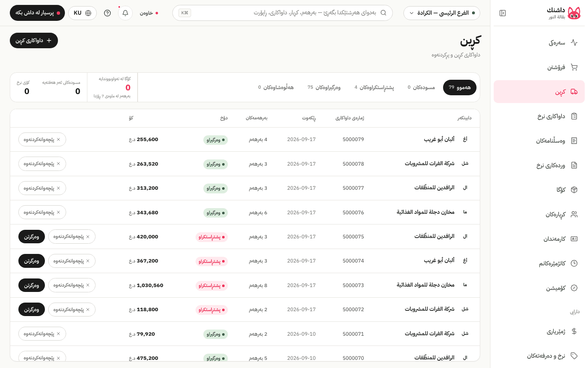Viewport: 588px width, 368px height.
Task: Click order number 5000078
Action: click(x=353, y=164)
